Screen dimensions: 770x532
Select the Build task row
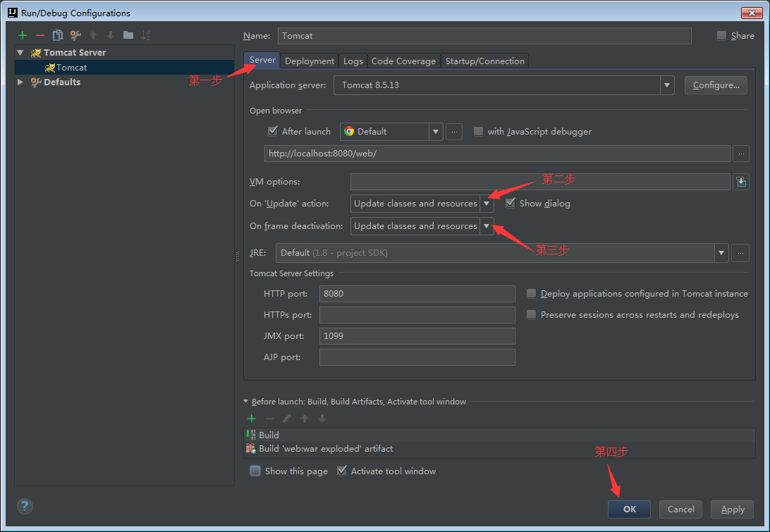click(x=499, y=435)
